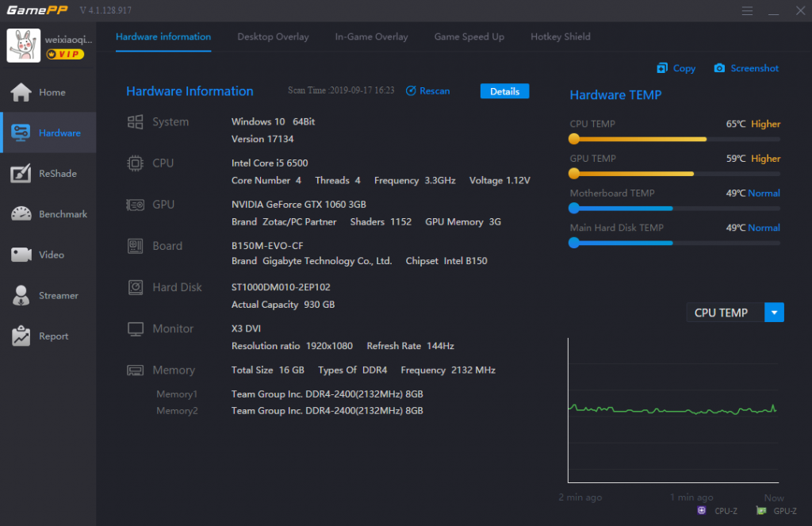Click the Main Hard Disk TEMP handle
Screen dimensions: 812x526
tap(574, 243)
